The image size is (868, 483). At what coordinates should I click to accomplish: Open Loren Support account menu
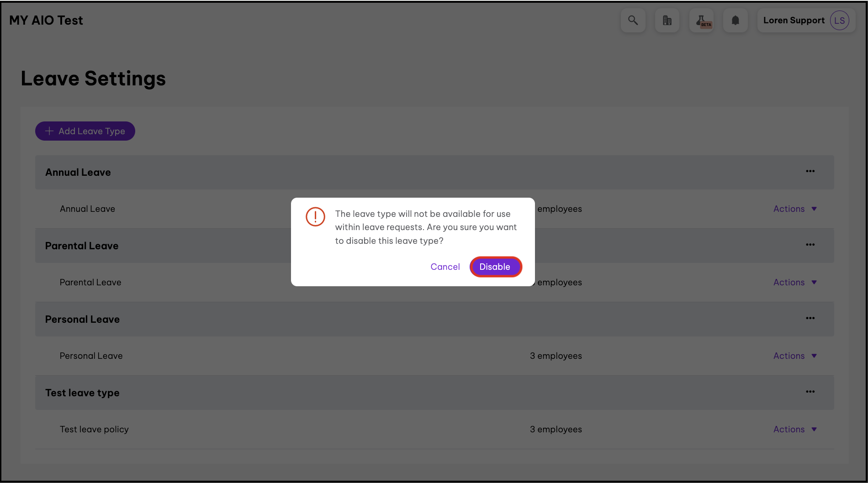point(794,21)
